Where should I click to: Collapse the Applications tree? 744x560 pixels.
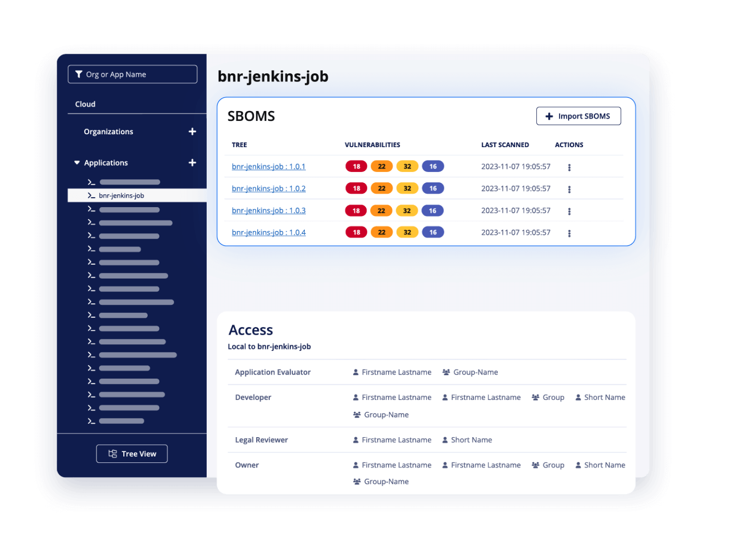77,163
